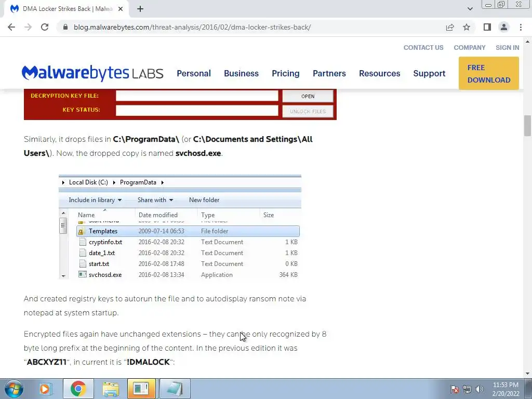
Task: Click Share with dropdown
Action: click(155, 200)
